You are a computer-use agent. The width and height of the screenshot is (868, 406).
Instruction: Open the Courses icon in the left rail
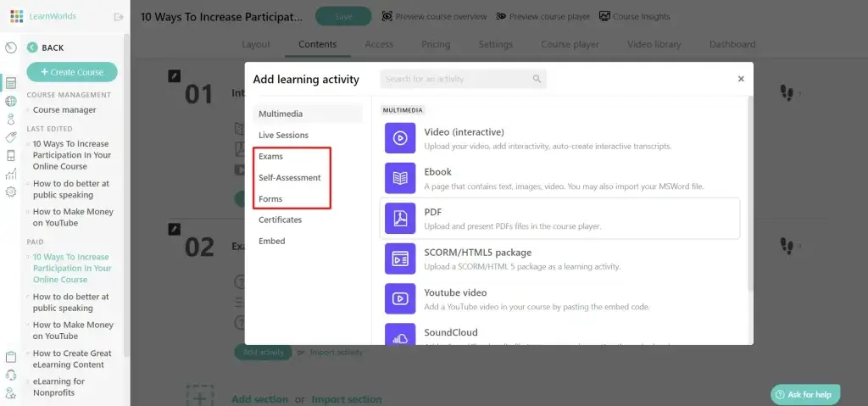point(10,84)
